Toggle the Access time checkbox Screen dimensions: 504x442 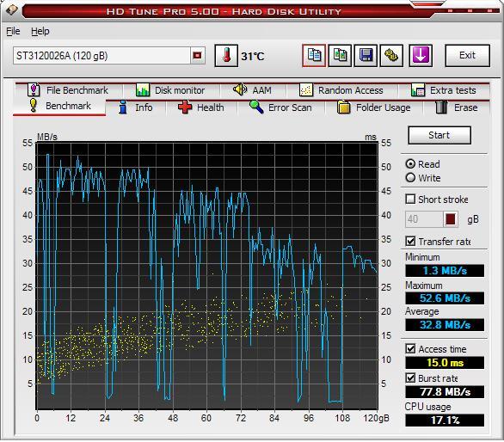click(410, 349)
